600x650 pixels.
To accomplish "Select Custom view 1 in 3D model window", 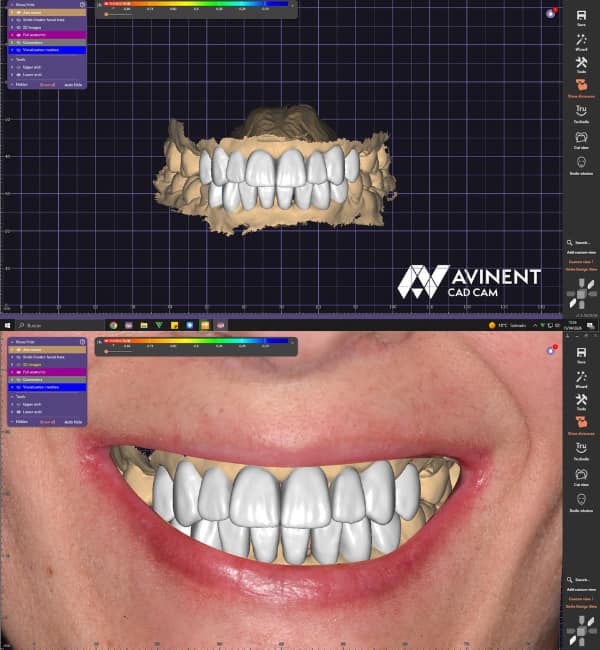I will pyautogui.click(x=581, y=262).
